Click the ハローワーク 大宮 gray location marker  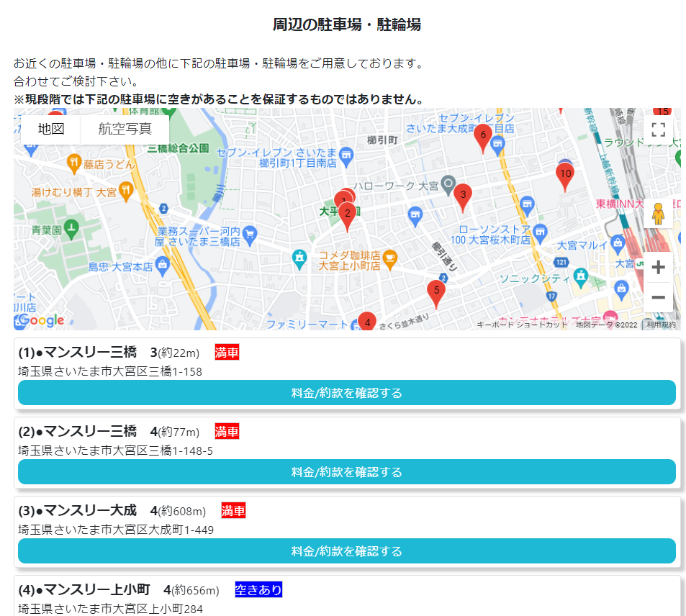(x=448, y=184)
